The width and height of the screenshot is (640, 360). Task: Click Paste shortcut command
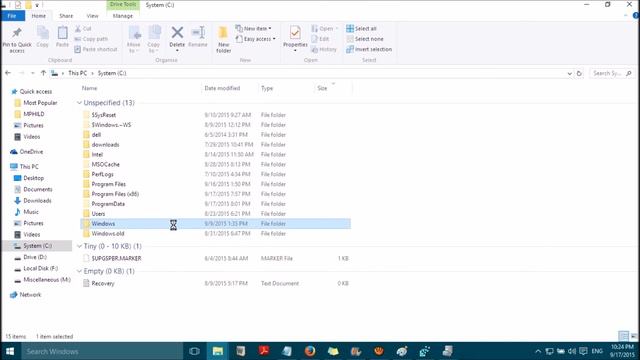(x=96, y=49)
